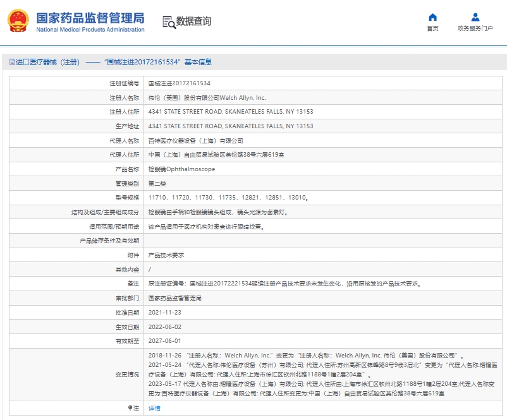Open the 详情 details link
The height and width of the screenshot is (420, 507).
pyautogui.click(x=154, y=409)
